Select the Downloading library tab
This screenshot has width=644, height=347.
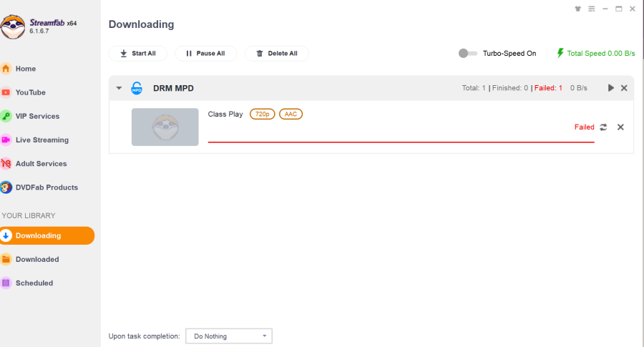pyautogui.click(x=47, y=235)
